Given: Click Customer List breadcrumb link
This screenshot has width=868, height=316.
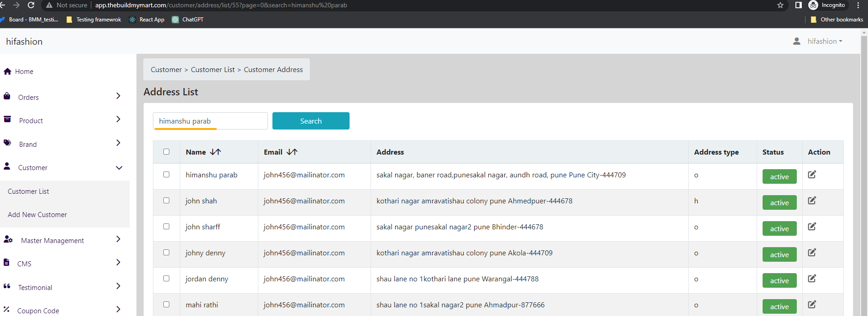Looking at the screenshot, I should coord(213,70).
